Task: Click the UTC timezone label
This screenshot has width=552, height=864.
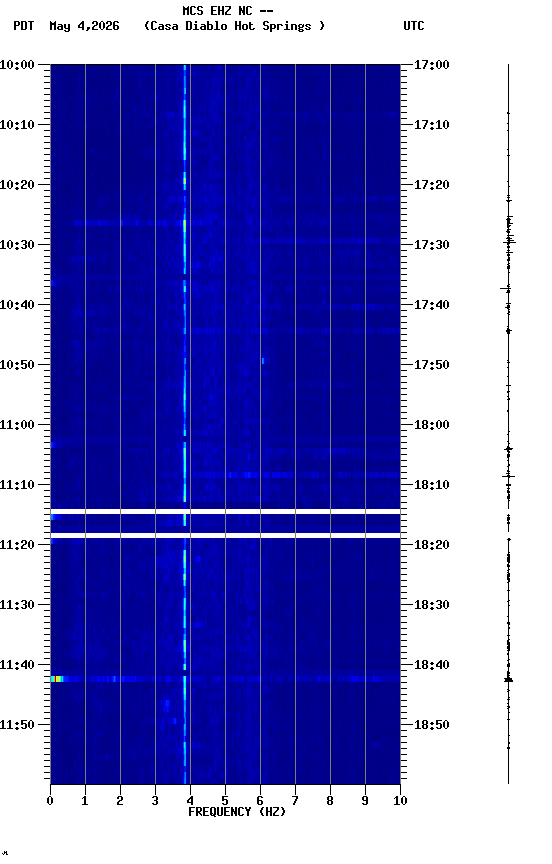Action: (x=414, y=26)
